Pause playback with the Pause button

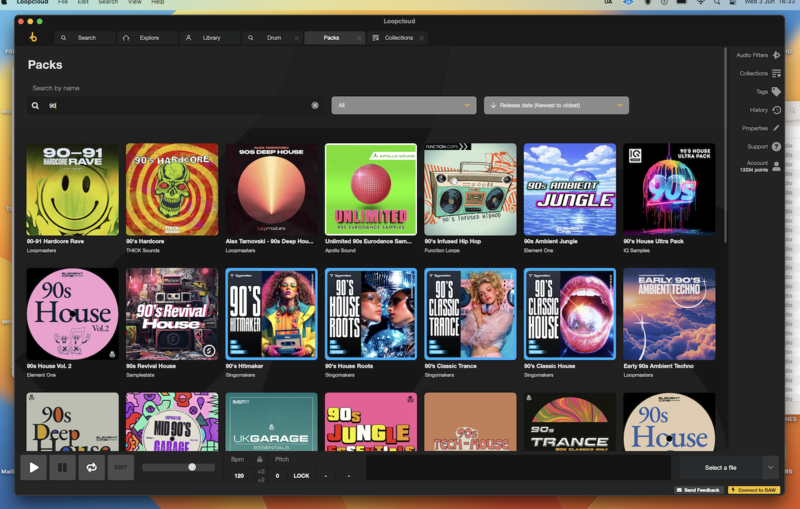point(63,468)
